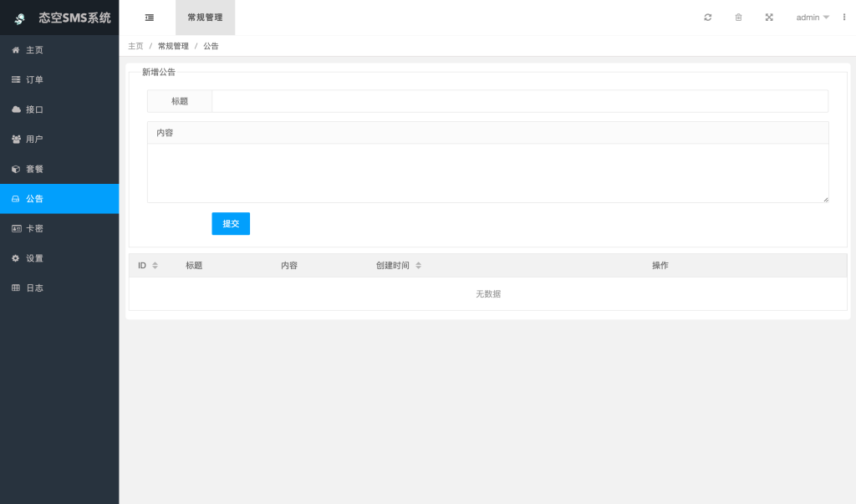Open the admin user dropdown
This screenshot has width=856, height=504.
tap(813, 18)
